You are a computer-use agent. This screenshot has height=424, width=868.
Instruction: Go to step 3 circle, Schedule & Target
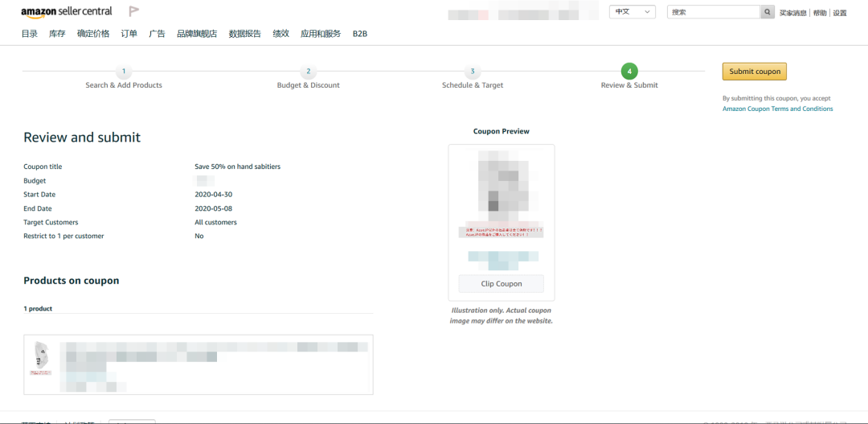coord(473,72)
